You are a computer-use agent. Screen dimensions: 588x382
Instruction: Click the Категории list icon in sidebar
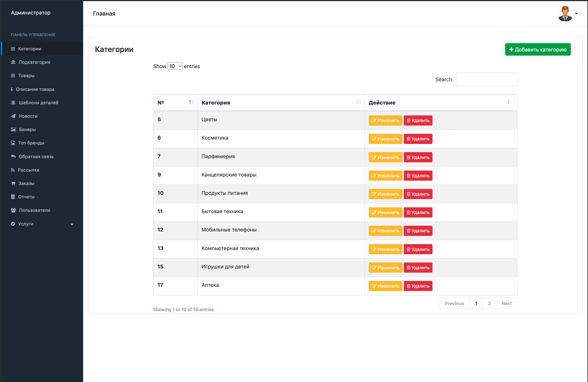click(13, 49)
